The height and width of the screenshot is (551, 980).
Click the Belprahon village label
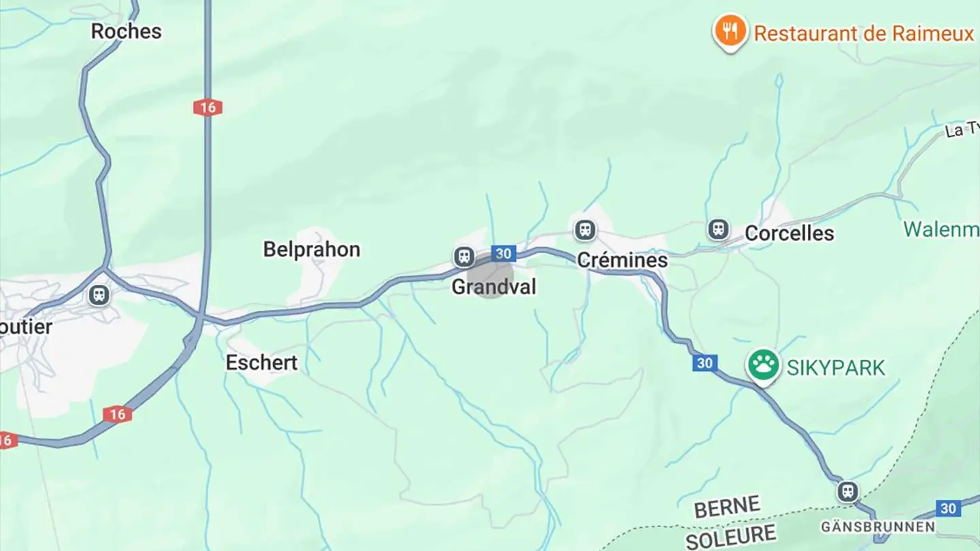tap(312, 250)
